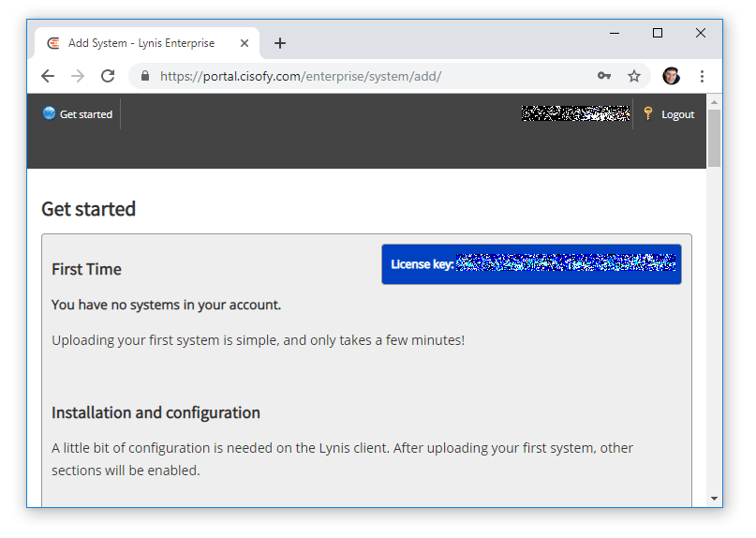Close the Chrome window

coord(701,33)
